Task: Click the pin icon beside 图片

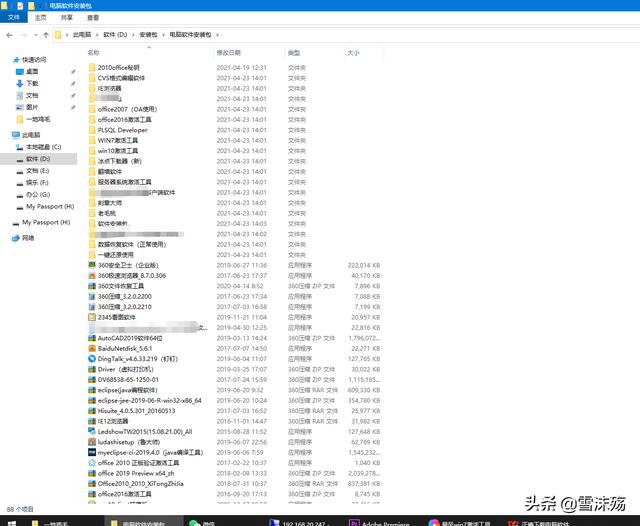Action: [x=73, y=107]
